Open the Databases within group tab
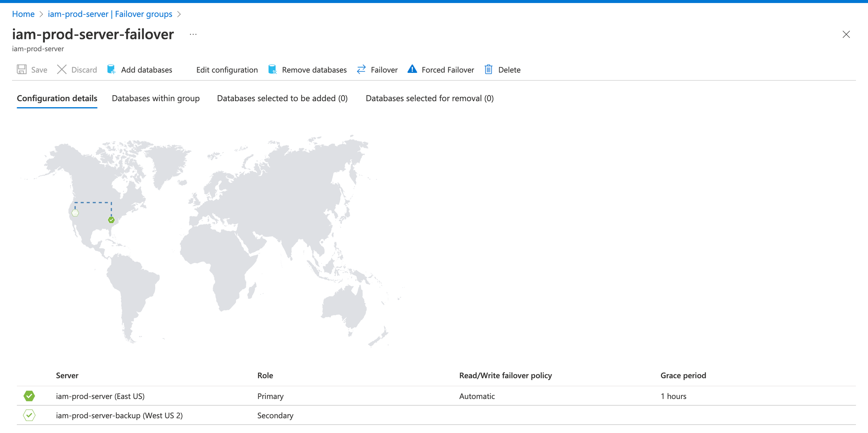The image size is (868, 433). click(156, 98)
